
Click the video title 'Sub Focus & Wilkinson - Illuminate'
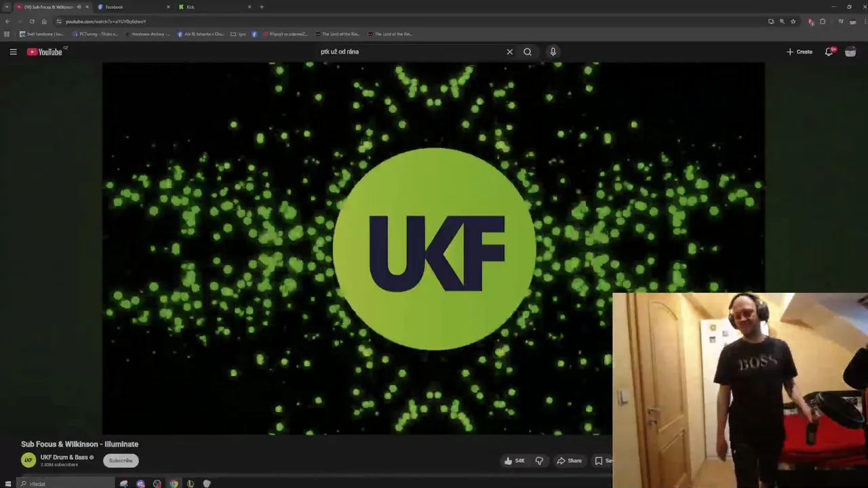click(80, 444)
